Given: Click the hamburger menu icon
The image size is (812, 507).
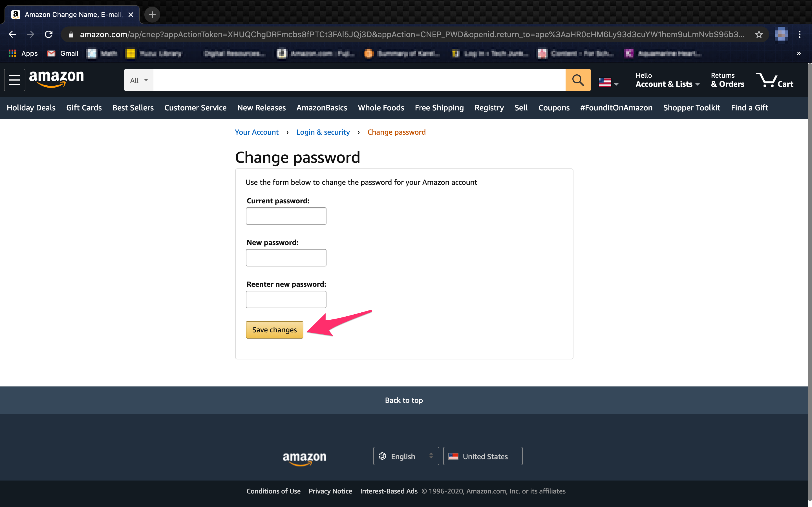Looking at the screenshot, I should [x=15, y=81].
